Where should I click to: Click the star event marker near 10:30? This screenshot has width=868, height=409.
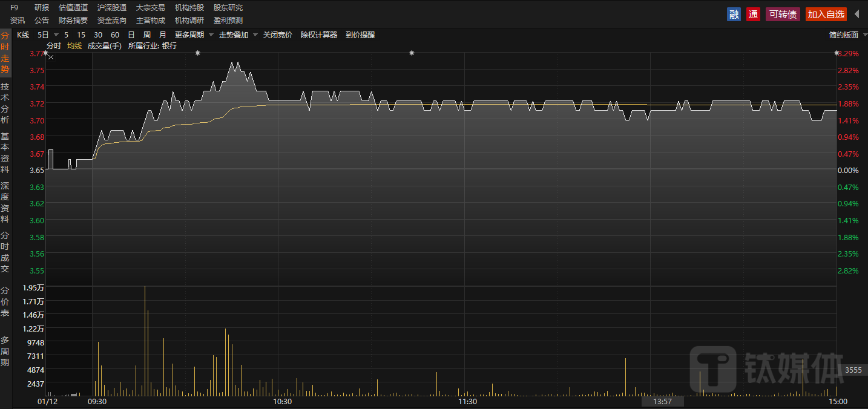[412, 53]
